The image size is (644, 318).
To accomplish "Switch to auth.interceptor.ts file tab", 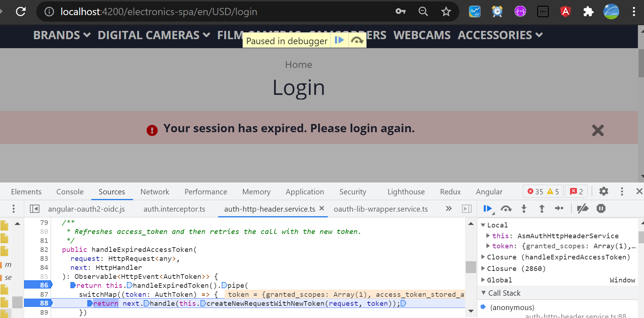I will click(174, 209).
